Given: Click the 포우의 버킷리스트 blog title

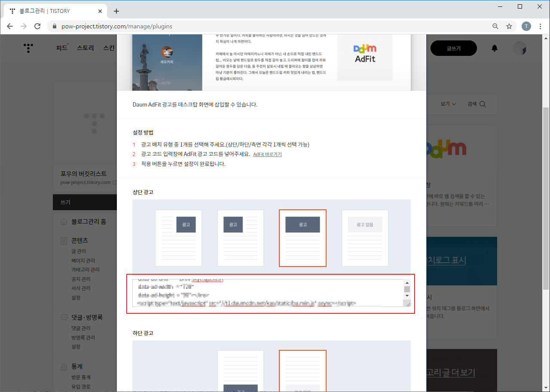Looking at the screenshot, I should [x=83, y=174].
